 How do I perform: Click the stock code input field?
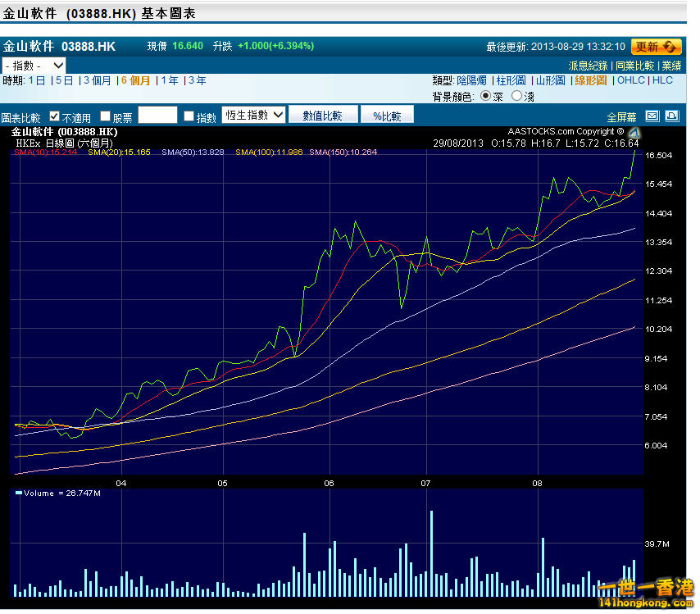pyautogui.click(x=157, y=116)
